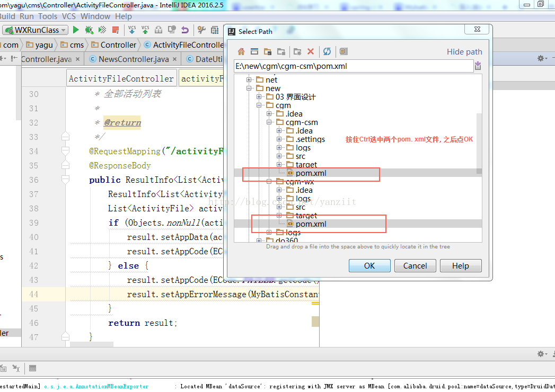Open the Help menu
This screenshot has width=555, height=392.
point(123,16)
